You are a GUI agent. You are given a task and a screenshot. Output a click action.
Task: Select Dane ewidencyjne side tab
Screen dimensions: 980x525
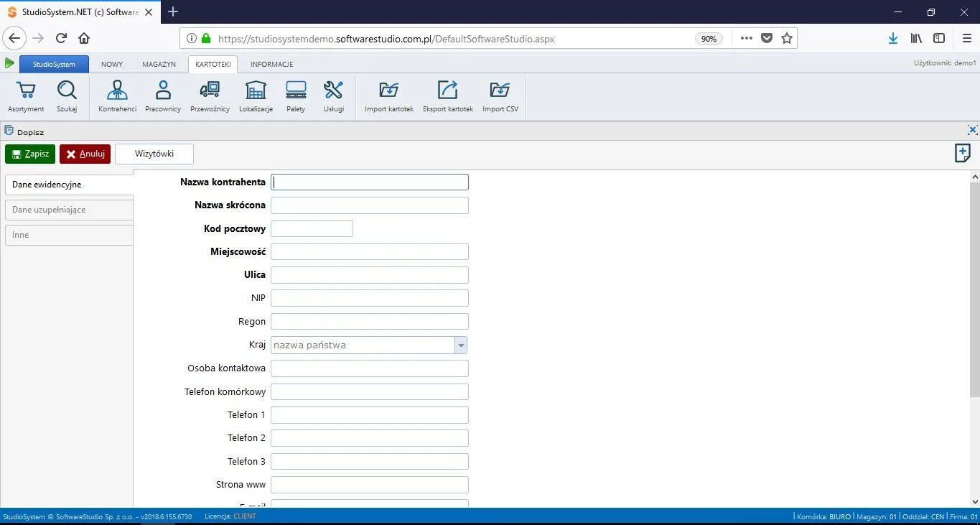click(x=69, y=185)
